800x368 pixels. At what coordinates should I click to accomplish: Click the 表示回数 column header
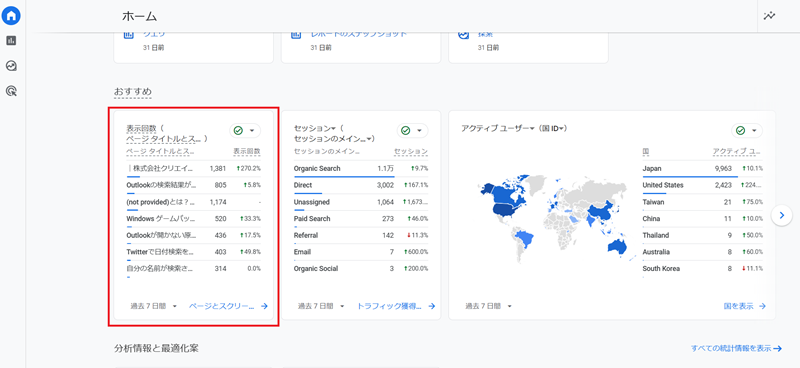click(247, 152)
